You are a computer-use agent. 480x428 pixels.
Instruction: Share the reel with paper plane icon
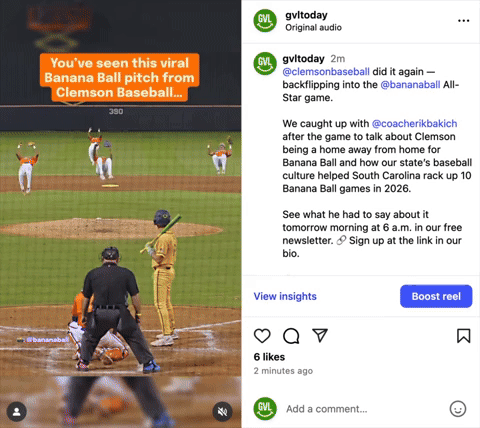point(320,335)
